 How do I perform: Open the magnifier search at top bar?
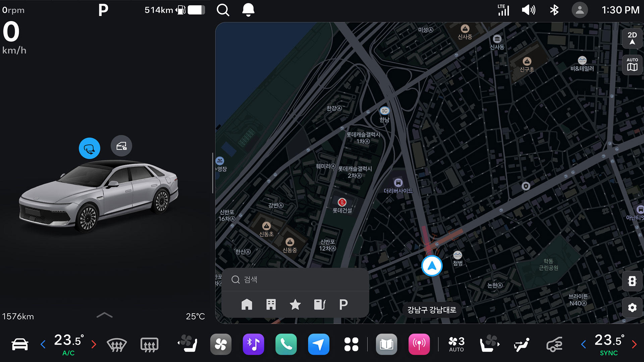point(223,10)
